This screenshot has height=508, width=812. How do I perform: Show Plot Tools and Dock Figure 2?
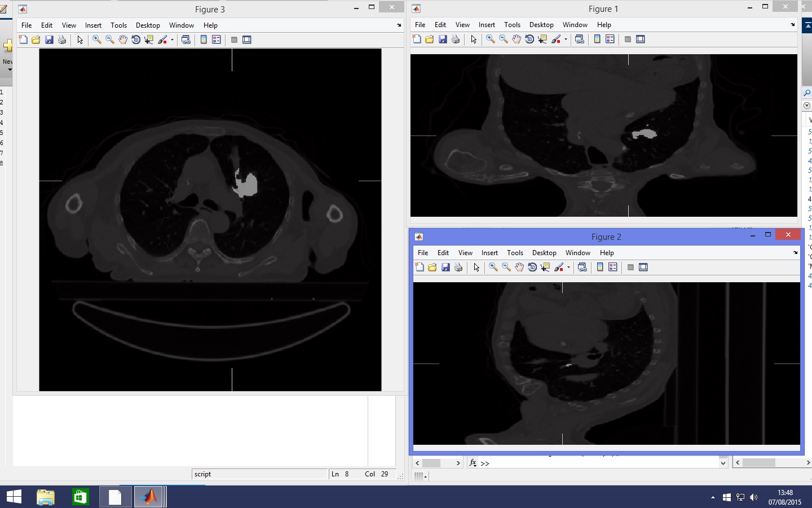(643, 267)
